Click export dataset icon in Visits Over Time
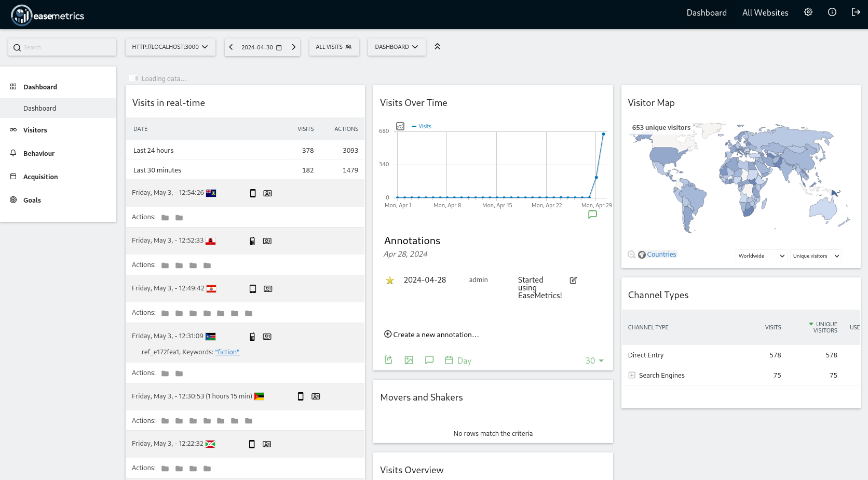The width and height of the screenshot is (868, 480). pyautogui.click(x=388, y=360)
